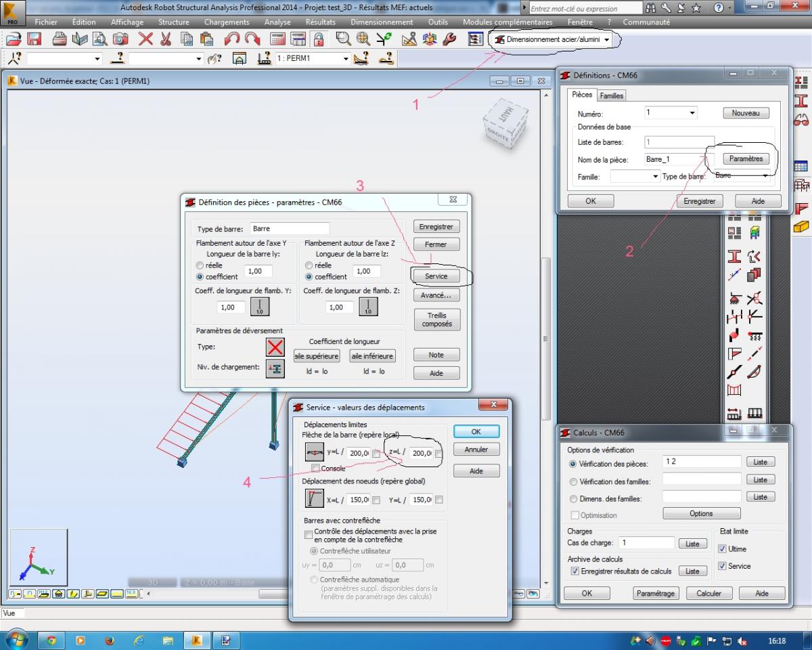Click the Open project folder icon

coord(14,39)
